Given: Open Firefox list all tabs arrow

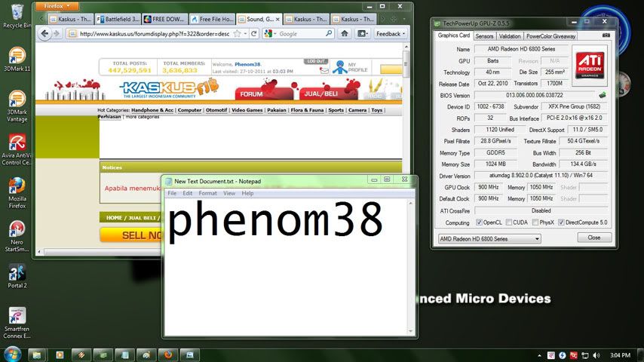Looking at the screenshot, I should pyautogui.click(x=404, y=19).
